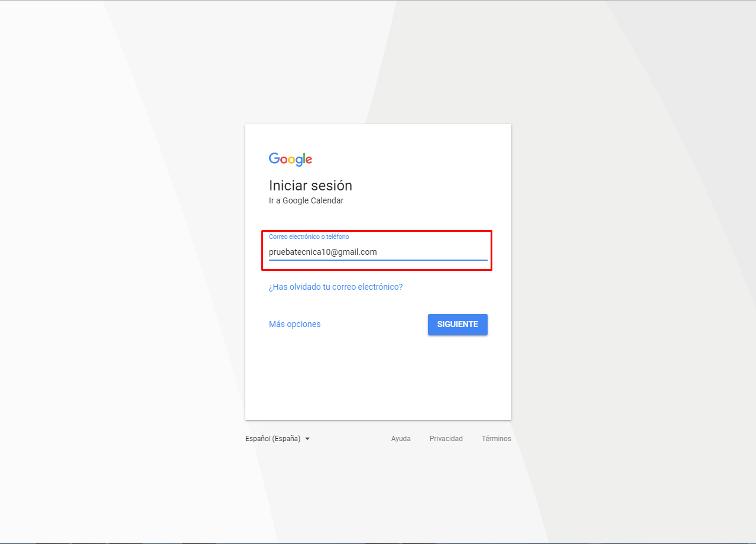Open Más opciones
The height and width of the screenshot is (544, 756).
point(294,324)
